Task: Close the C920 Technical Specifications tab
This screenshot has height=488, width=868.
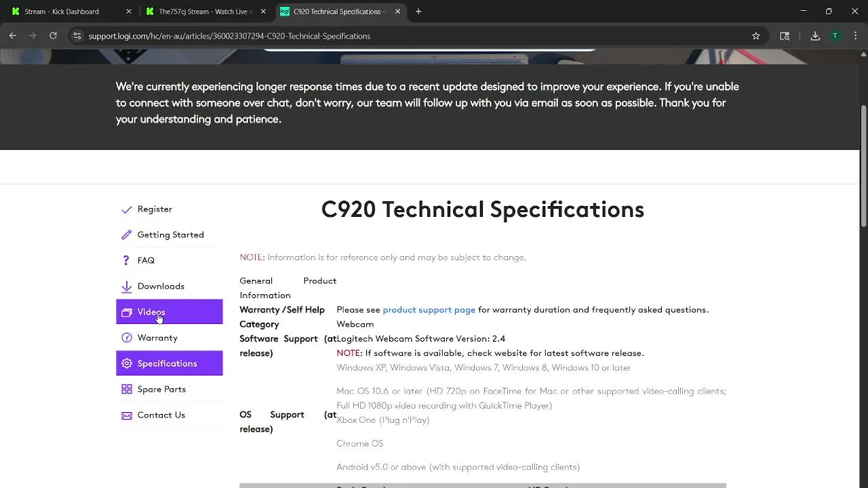Action: [x=397, y=12]
